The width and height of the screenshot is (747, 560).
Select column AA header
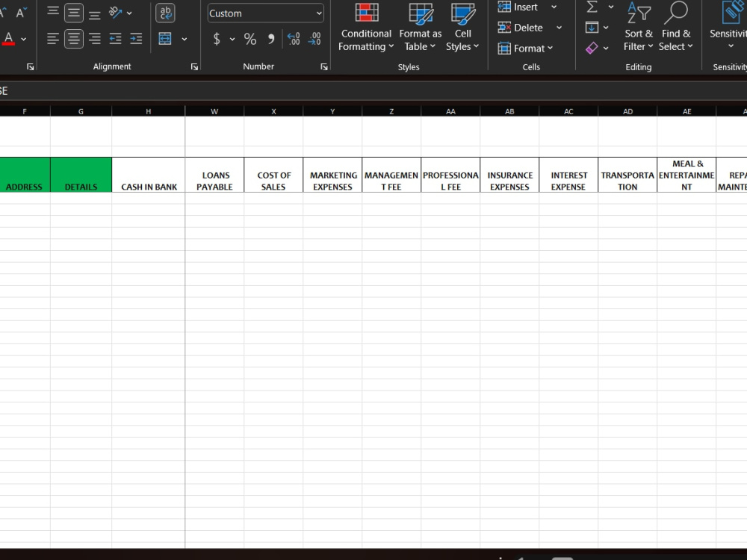(450, 111)
